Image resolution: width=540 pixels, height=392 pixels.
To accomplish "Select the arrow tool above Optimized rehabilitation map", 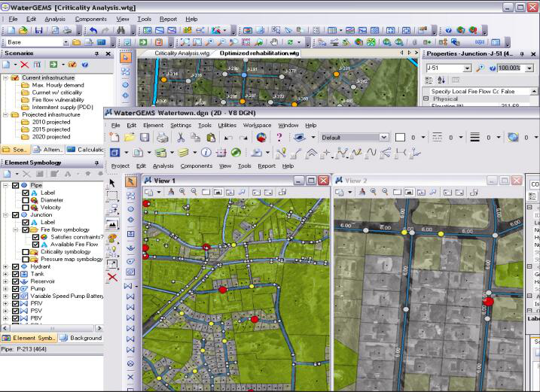I will click(x=125, y=58).
